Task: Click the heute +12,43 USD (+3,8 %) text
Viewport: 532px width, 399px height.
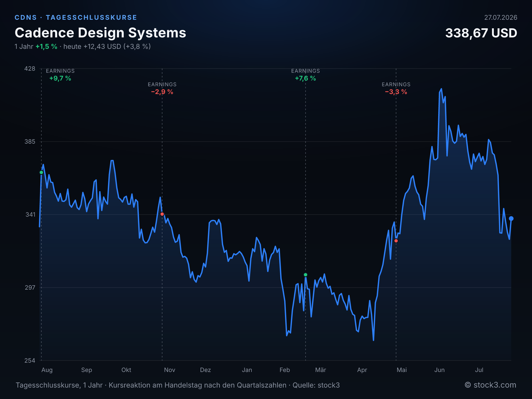Action: (x=107, y=47)
